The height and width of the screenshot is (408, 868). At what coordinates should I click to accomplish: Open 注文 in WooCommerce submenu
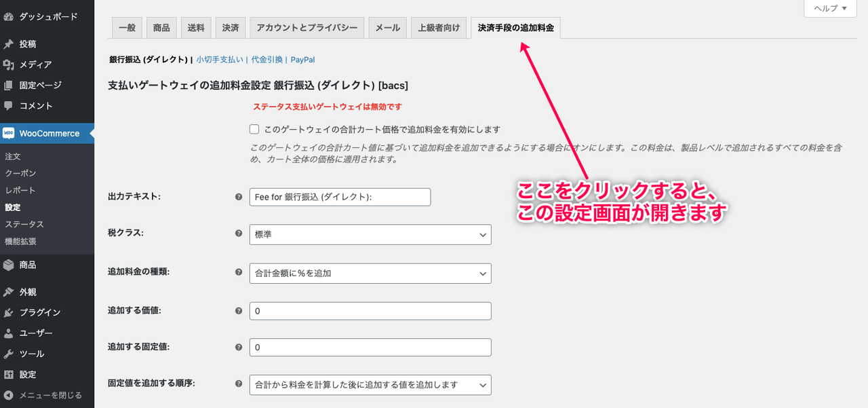tap(13, 156)
